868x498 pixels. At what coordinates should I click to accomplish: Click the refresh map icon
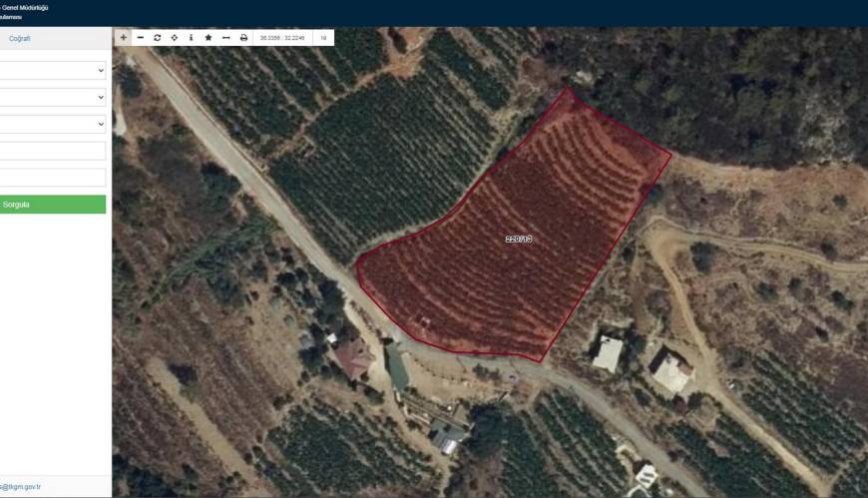point(158,37)
